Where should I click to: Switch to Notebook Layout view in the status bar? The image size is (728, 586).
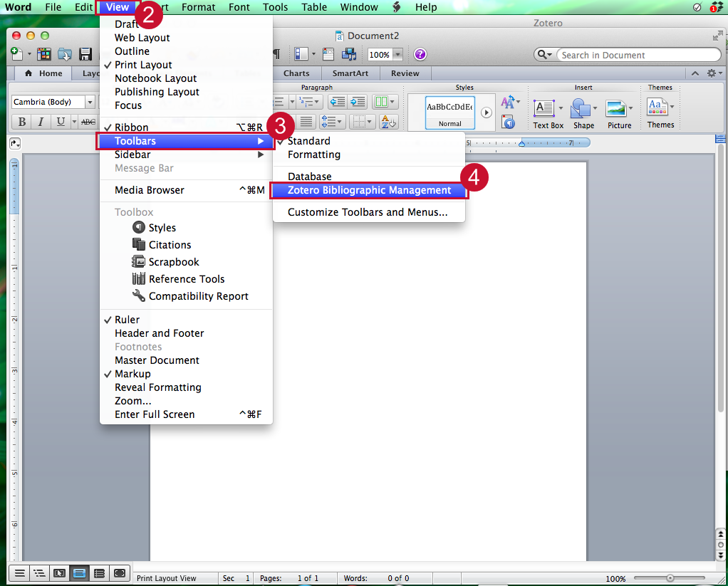coord(99,573)
